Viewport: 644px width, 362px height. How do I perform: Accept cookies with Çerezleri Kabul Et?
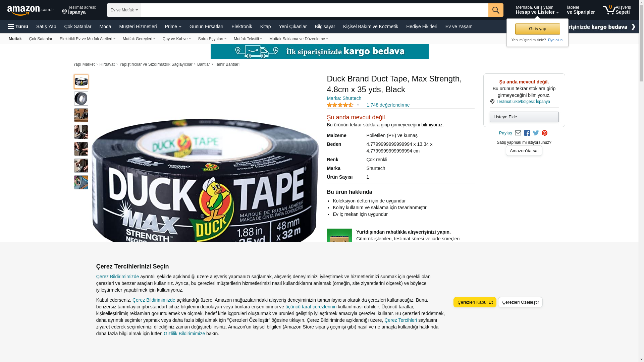[x=475, y=302]
